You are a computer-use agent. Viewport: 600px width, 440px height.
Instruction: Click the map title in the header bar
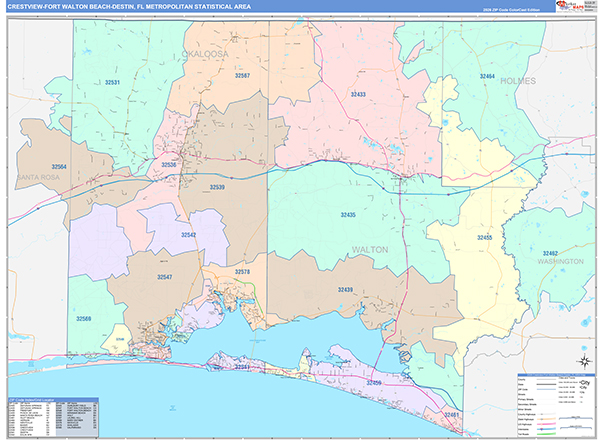(x=130, y=6)
